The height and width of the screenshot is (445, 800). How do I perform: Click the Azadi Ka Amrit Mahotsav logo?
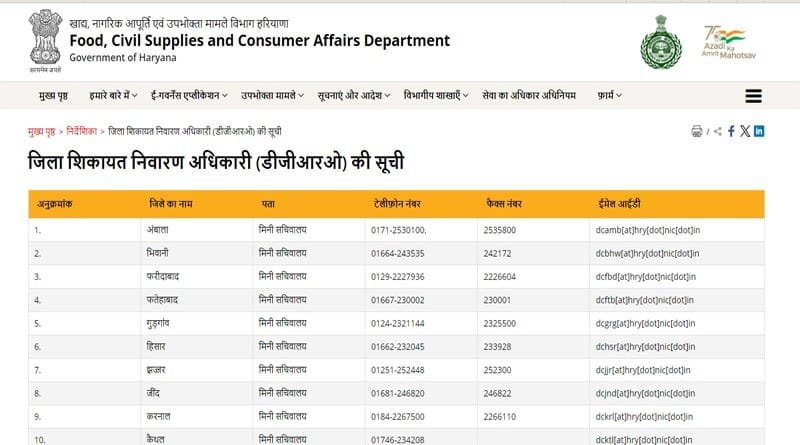[x=729, y=42]
